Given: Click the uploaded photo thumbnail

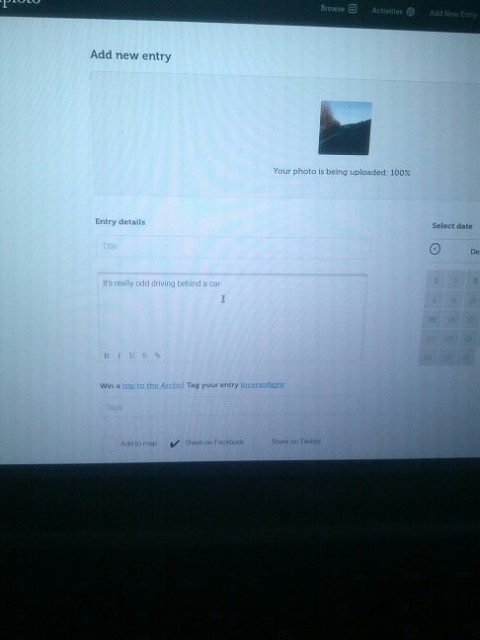Looking at the screenshot, I should click(x=345, y=128).
